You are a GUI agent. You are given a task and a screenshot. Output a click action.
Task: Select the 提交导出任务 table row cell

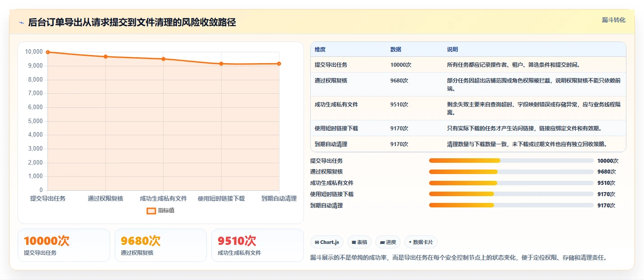(331, 65)
